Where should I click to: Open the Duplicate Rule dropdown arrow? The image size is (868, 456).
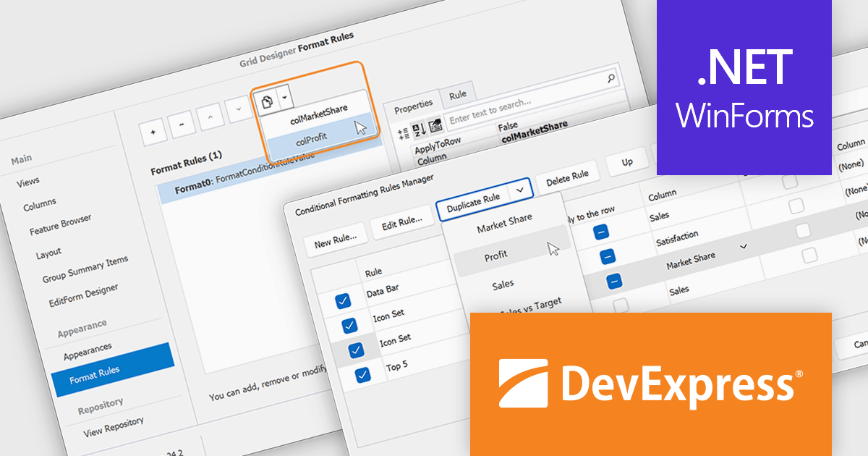point(519,190)
